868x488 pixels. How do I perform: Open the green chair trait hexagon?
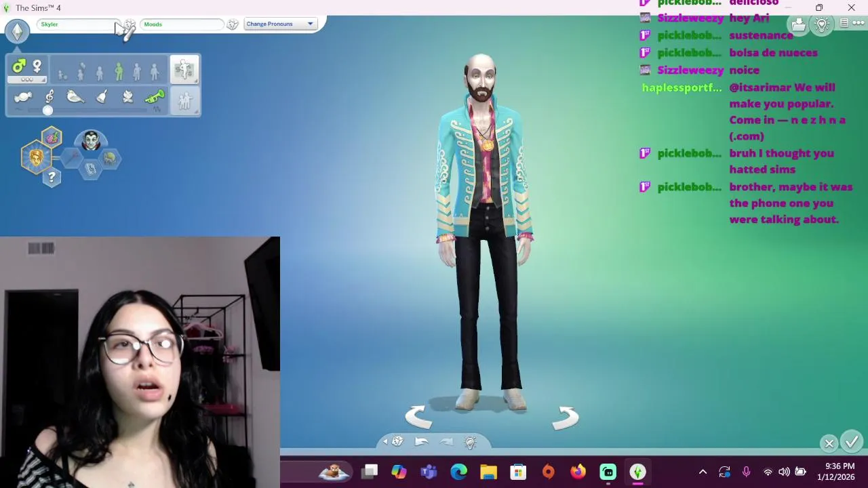click(x=110, y=158)
